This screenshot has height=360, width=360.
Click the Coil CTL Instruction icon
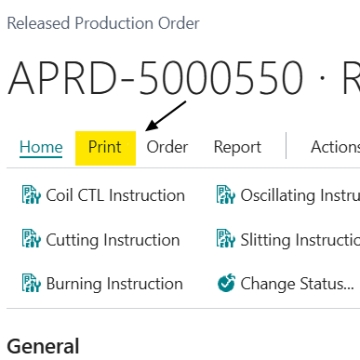(x=31, y=195)
